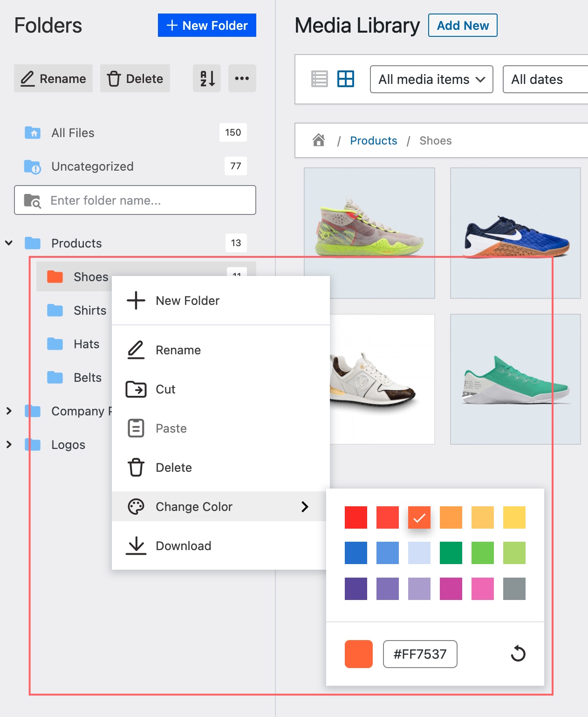Choose the dark green swatch

coord(451,553)
